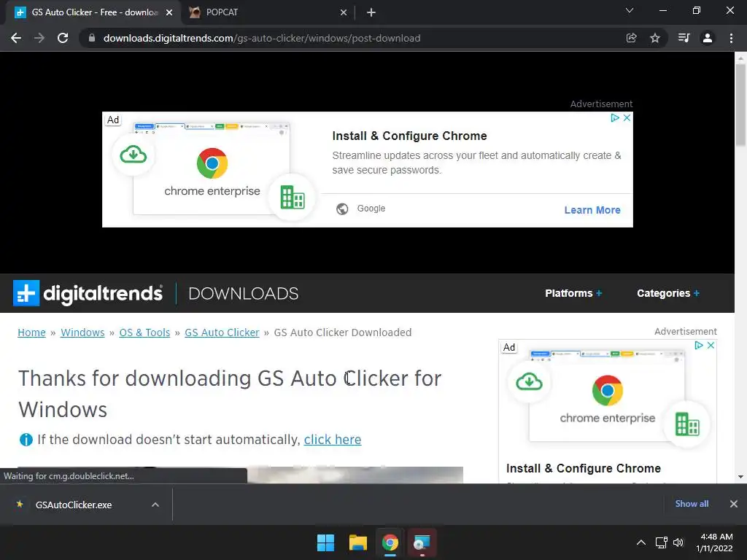Share this page from the address bar

click(x=631, y=38)
